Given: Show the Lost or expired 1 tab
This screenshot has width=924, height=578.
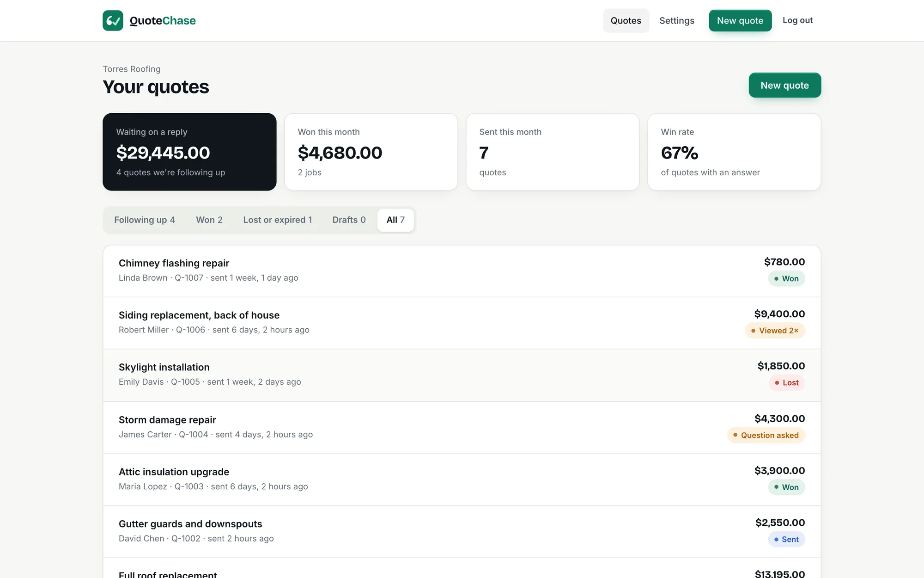Looking at the screenshot, I should pos(278,220).
